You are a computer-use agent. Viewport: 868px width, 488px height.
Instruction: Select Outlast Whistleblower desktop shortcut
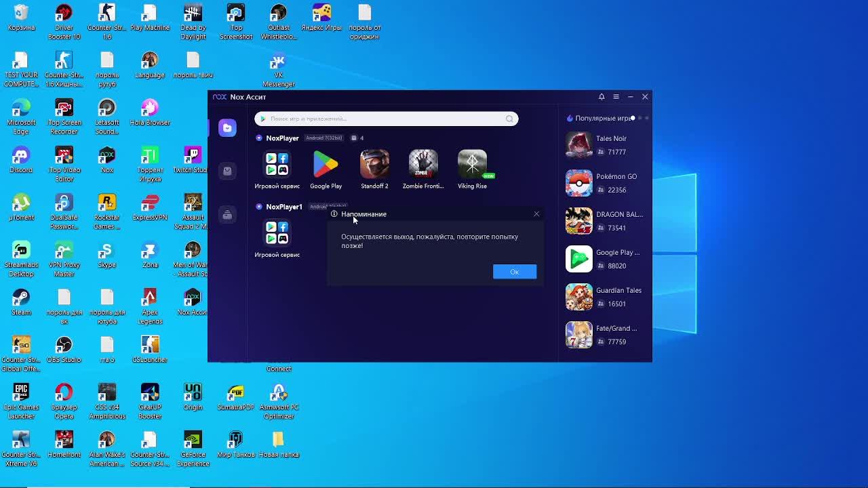279,22
